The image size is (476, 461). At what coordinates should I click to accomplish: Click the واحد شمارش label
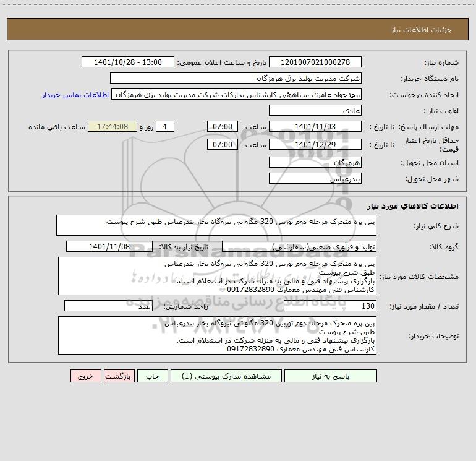[186, 306]
